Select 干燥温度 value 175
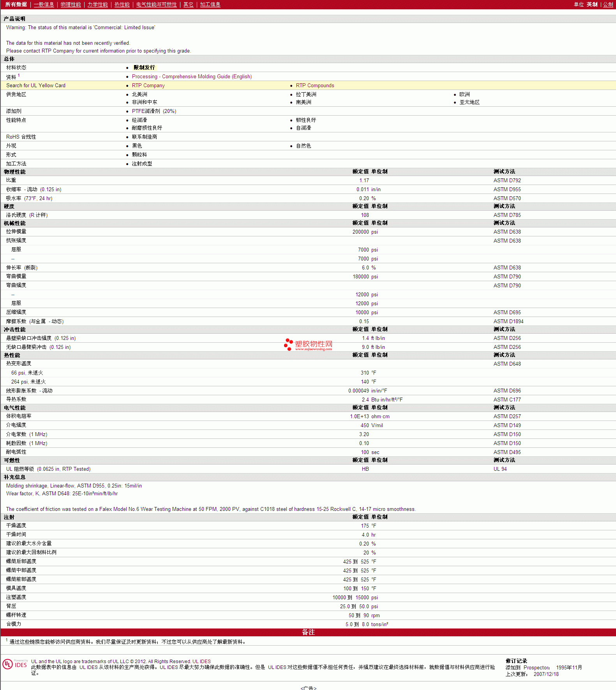Image resolution: width=616 pixels, height=690 pixels. pos(365,526)
